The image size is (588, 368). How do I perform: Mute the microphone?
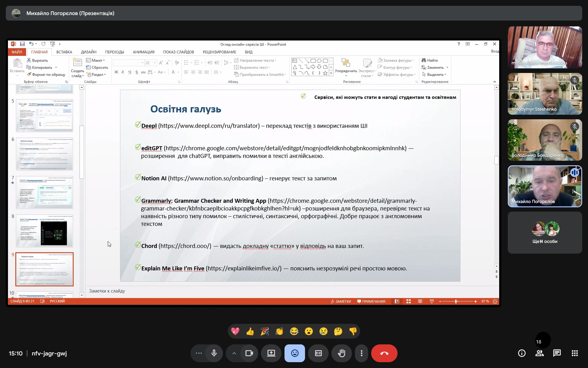click(x=214, y=353)
